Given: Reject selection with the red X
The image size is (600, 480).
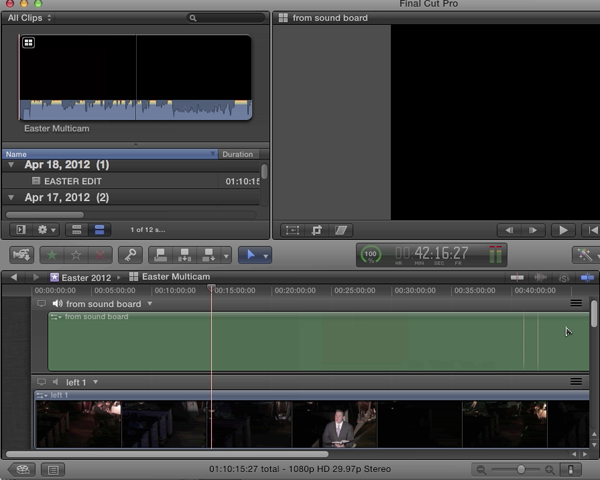Looking at the screenshot, I should click(100, 255).
